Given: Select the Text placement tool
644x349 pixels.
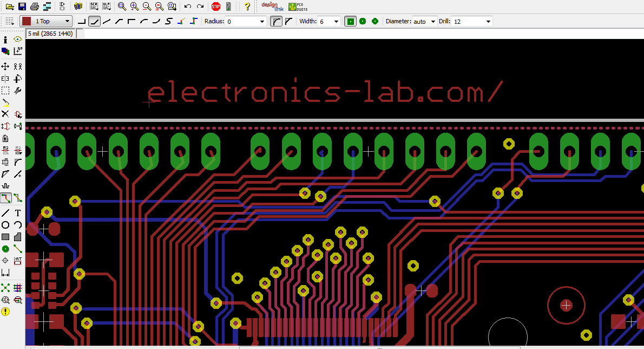Looking at the screenshot, I should [x=18, y=213].
